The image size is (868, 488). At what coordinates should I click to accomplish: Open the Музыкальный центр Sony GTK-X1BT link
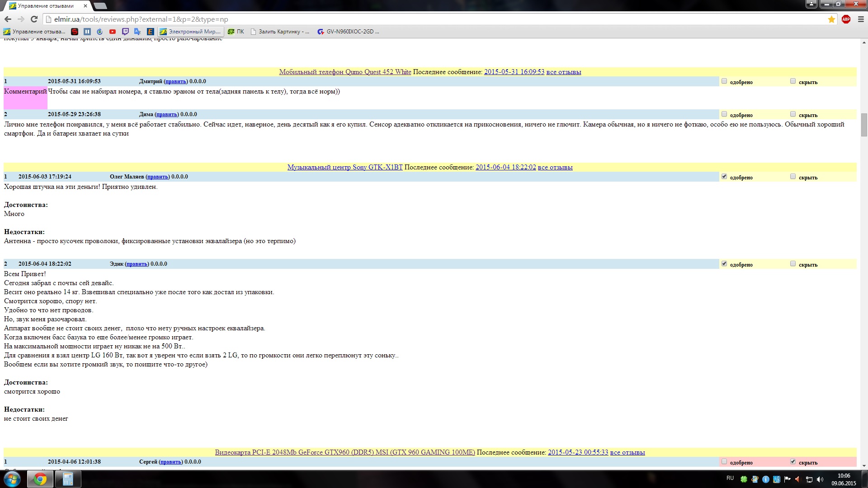coord(345,167)
